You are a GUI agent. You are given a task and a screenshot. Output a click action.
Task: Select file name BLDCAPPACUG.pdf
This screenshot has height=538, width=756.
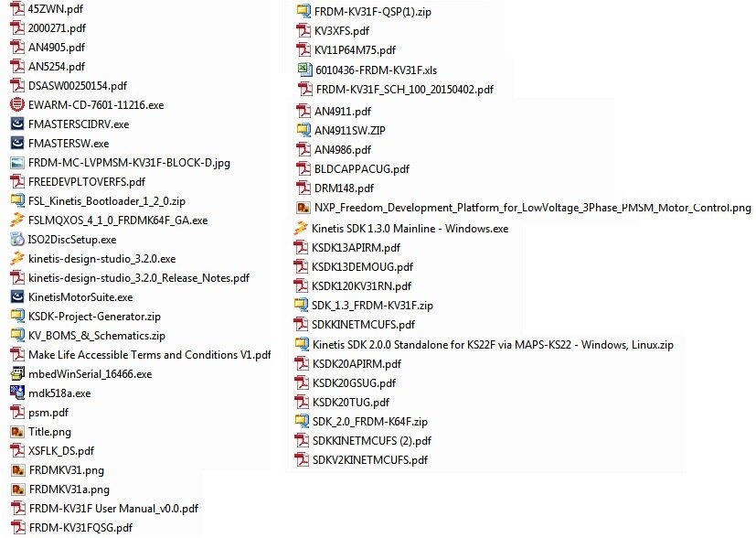(362, 169)
